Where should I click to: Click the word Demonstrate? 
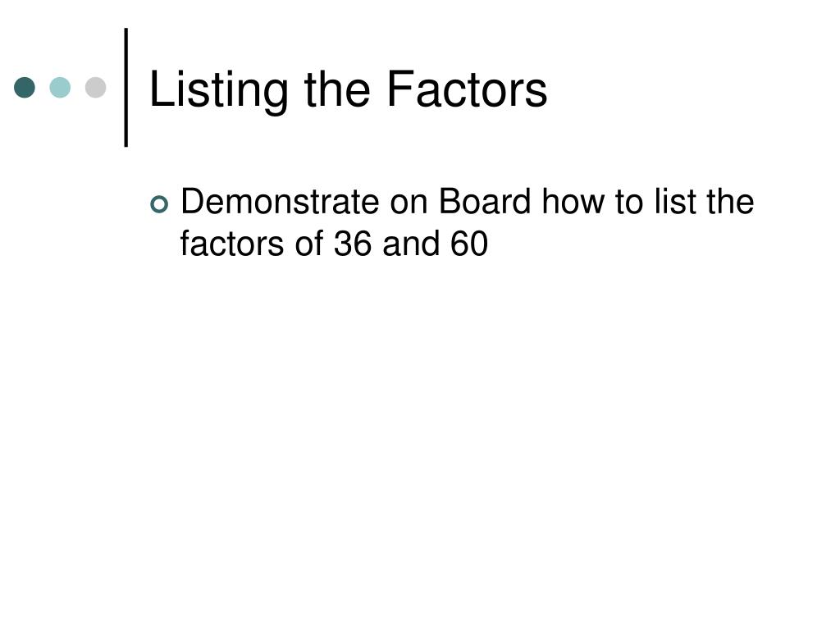click(x=281, y=202)
